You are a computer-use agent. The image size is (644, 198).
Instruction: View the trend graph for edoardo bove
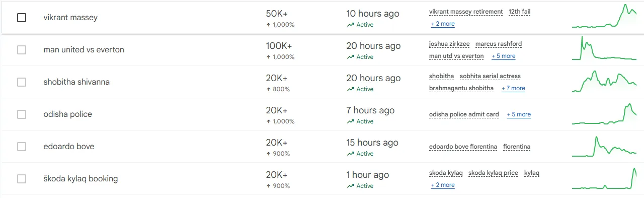604,146
